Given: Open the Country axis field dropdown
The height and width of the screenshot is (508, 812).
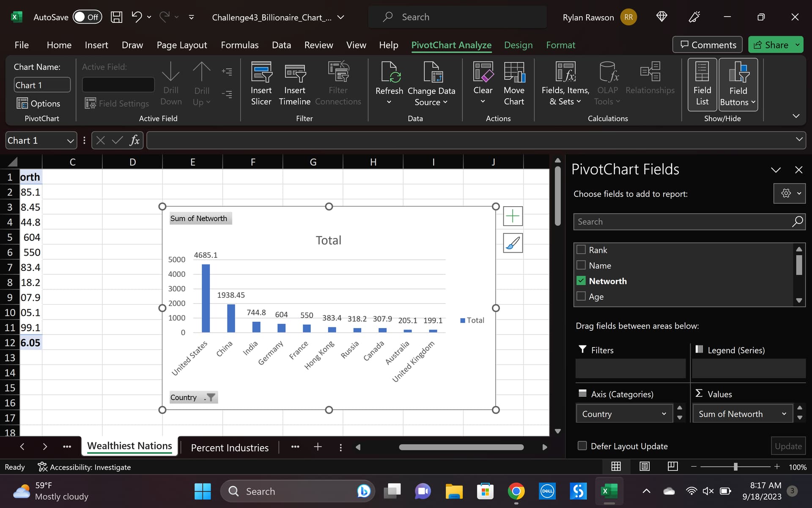Looking at the screenshot, I should point(664,414).
